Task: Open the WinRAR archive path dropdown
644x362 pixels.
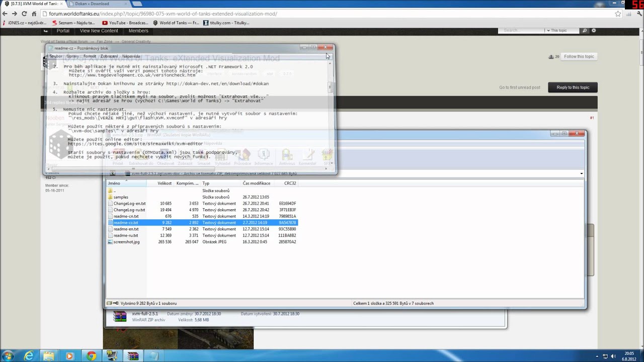Action: coord(581,174)
